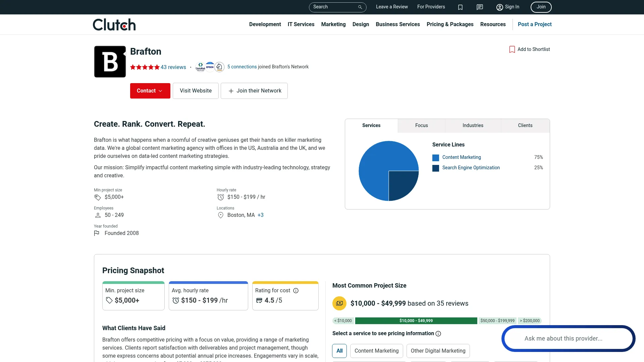Open the Contact dropdown
Viewport: 644px width, 362px height.
point(150,90)
